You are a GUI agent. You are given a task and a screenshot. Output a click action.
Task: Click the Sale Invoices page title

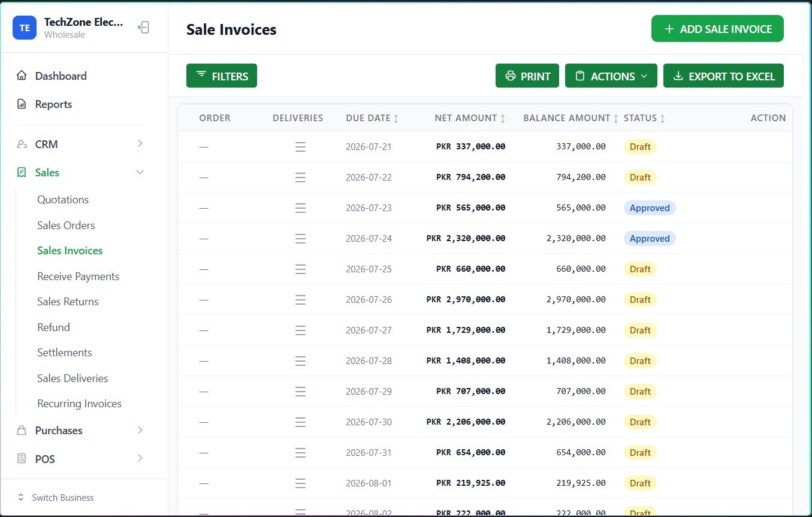[231, 29]
